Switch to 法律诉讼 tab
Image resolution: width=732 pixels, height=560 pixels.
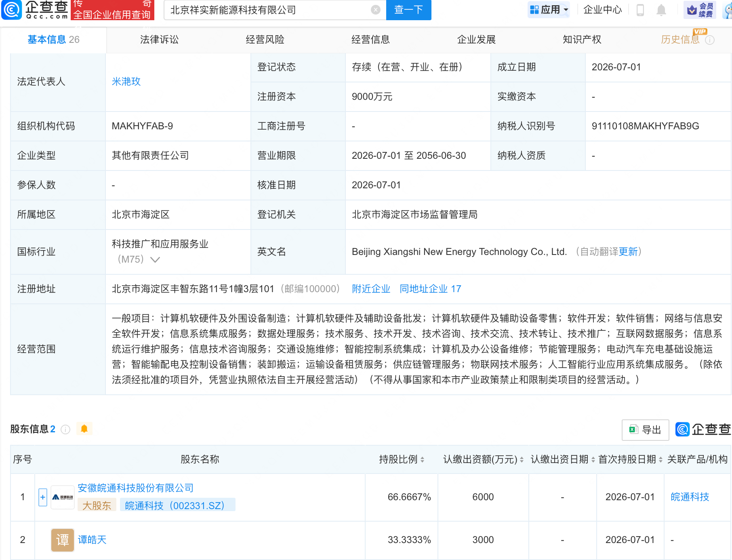pos(159,40)
